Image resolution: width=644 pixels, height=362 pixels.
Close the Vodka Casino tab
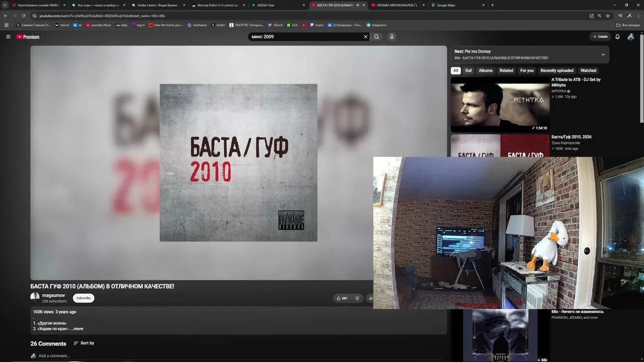[x=184, y=5]
